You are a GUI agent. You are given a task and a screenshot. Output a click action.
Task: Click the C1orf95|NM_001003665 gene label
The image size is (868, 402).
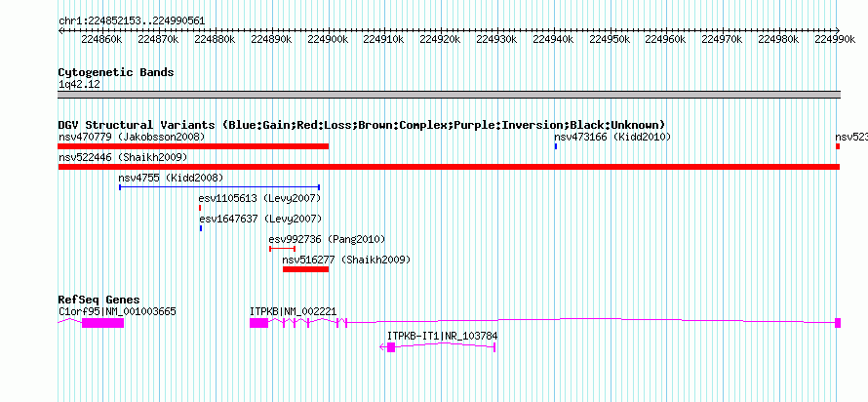[x=117, y=311]
